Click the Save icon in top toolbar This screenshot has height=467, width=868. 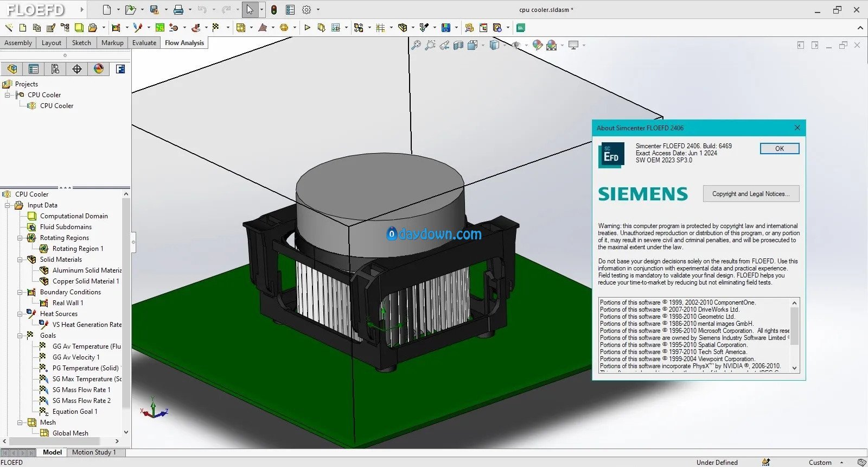(x=154, y=10)
